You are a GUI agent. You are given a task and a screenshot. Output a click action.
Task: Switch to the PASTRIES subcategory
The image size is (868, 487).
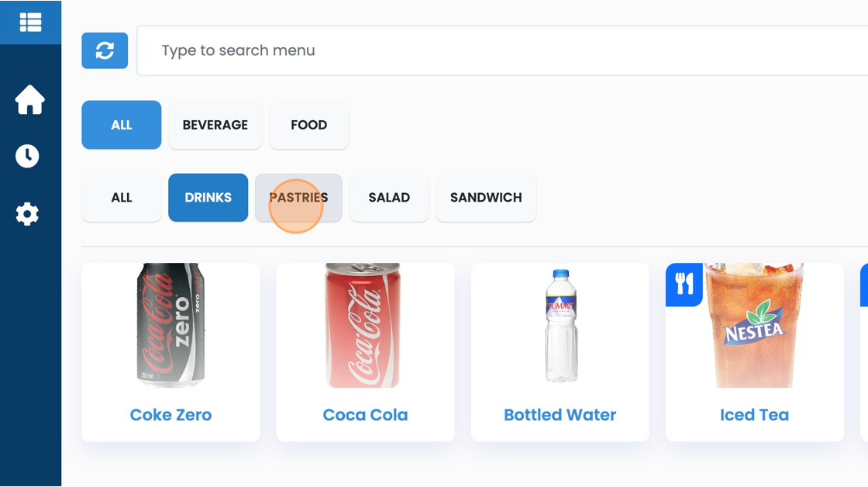298,198
